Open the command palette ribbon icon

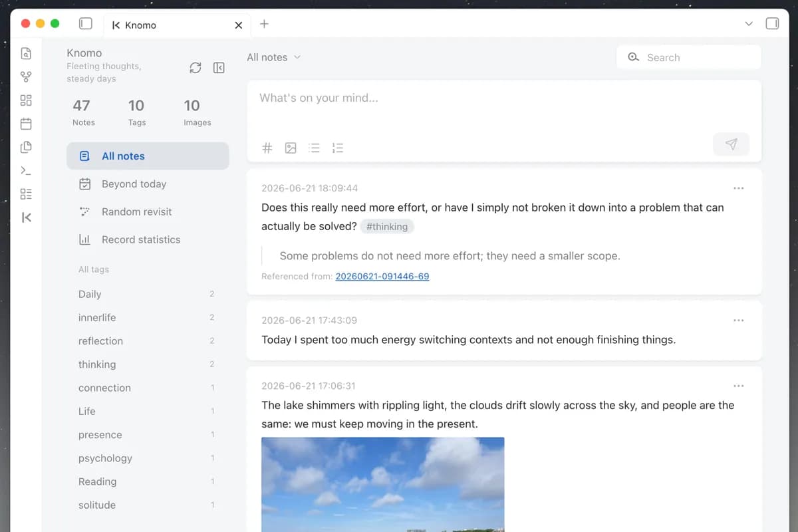26,171
